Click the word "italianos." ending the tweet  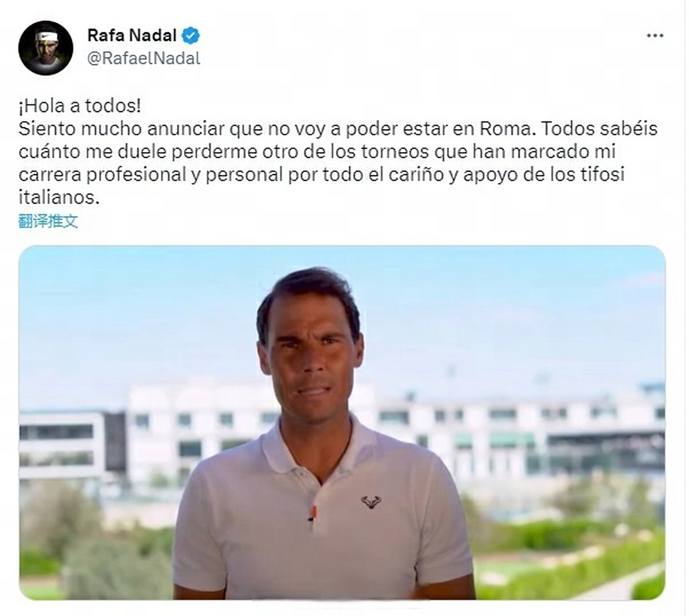59,197
